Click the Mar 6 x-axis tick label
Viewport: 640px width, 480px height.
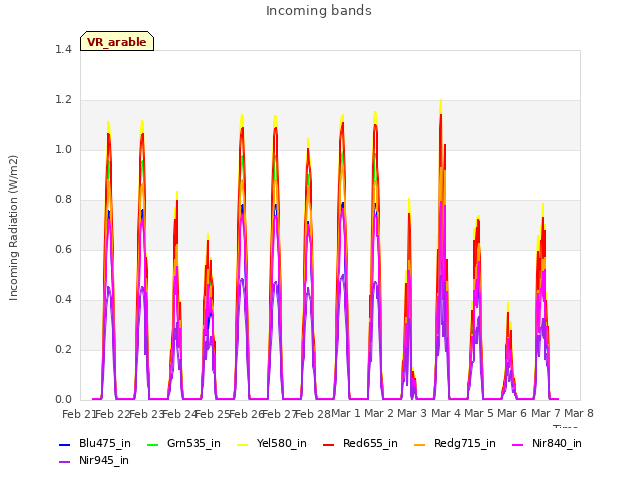click(512, 413)
